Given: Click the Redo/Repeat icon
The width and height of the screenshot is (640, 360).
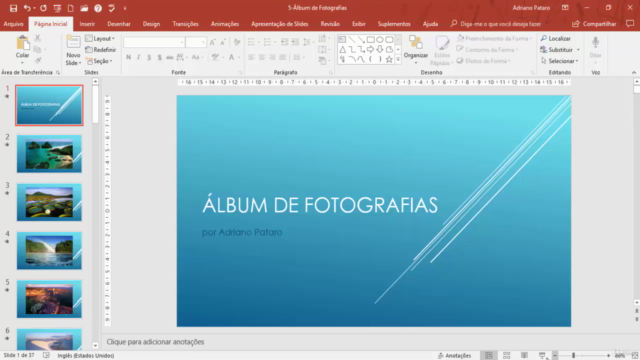Looking at the screenshot, I should pos(43,8).
